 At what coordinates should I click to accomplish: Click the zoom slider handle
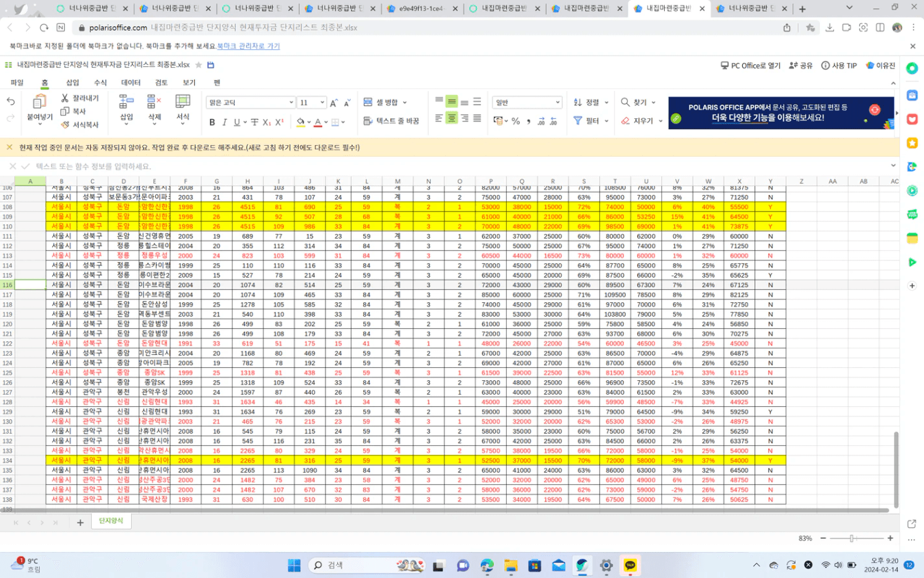852,538
